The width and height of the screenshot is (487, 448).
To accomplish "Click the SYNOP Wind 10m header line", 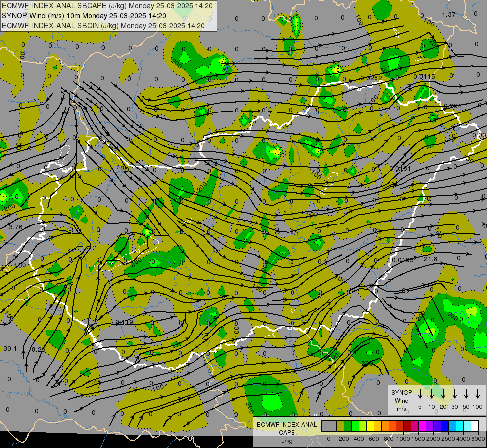I will [84, 16].
